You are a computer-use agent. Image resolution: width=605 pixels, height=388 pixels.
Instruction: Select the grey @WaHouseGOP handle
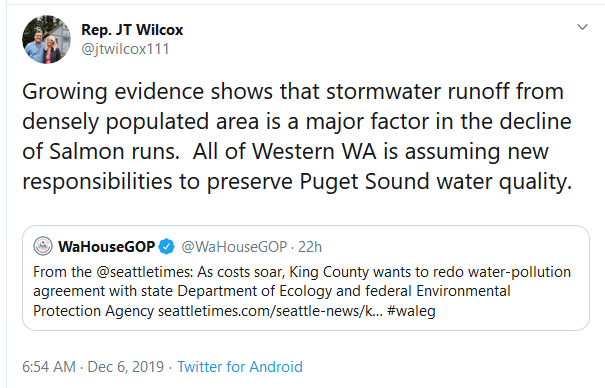(x=234, y=247)
